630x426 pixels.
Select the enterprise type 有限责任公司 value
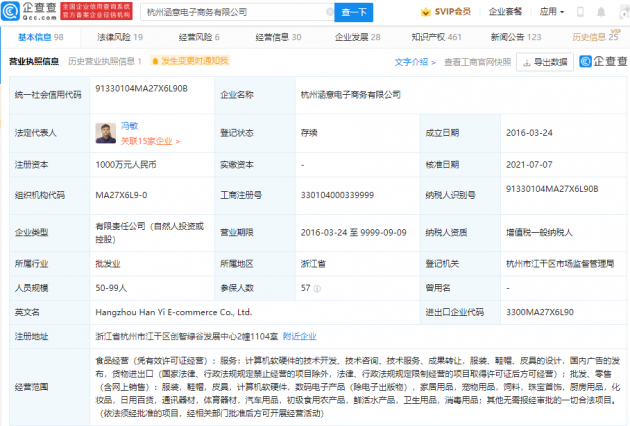click(x=149, y=233)
